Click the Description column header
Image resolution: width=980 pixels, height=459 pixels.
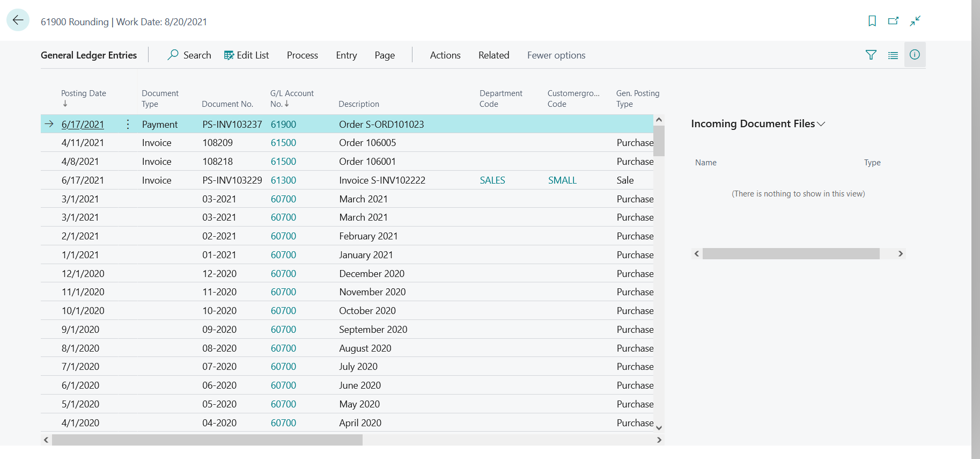point(359,104)
